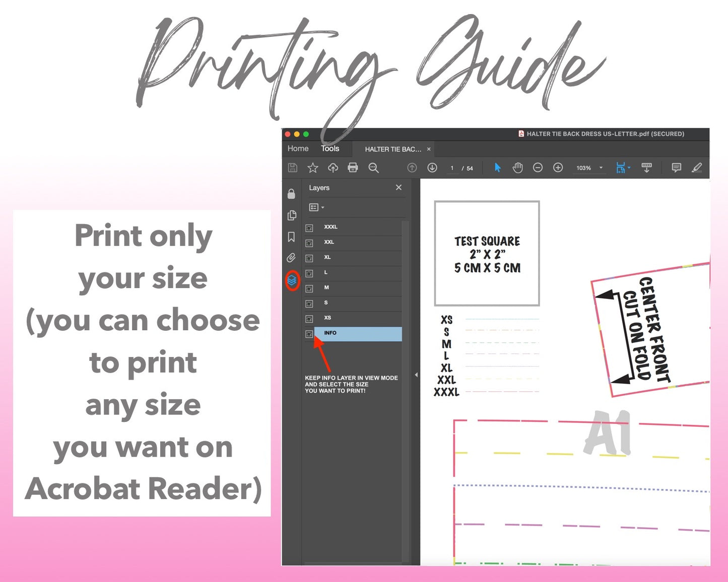Click the page number input field
Viewport: 728px width, 582px height.
click(451, 168)
